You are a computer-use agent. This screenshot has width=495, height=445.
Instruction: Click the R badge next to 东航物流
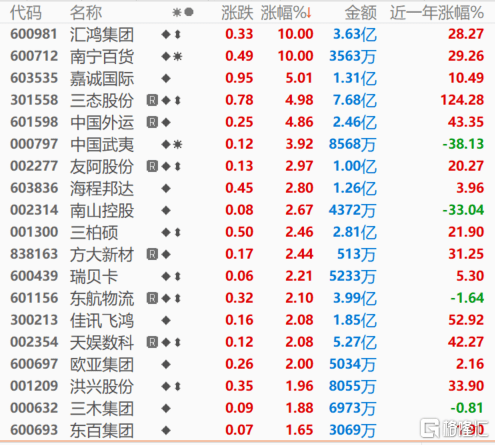click(x=152, y=298)
